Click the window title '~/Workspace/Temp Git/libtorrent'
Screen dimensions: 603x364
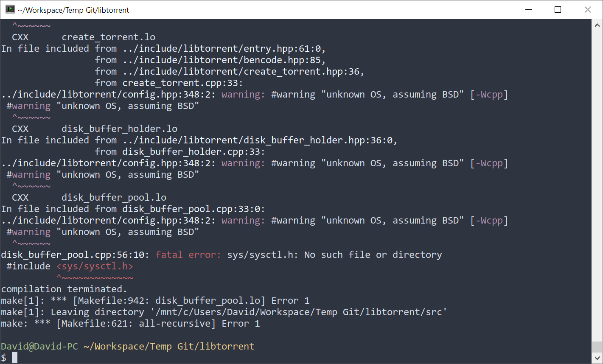tap(72, 10)
